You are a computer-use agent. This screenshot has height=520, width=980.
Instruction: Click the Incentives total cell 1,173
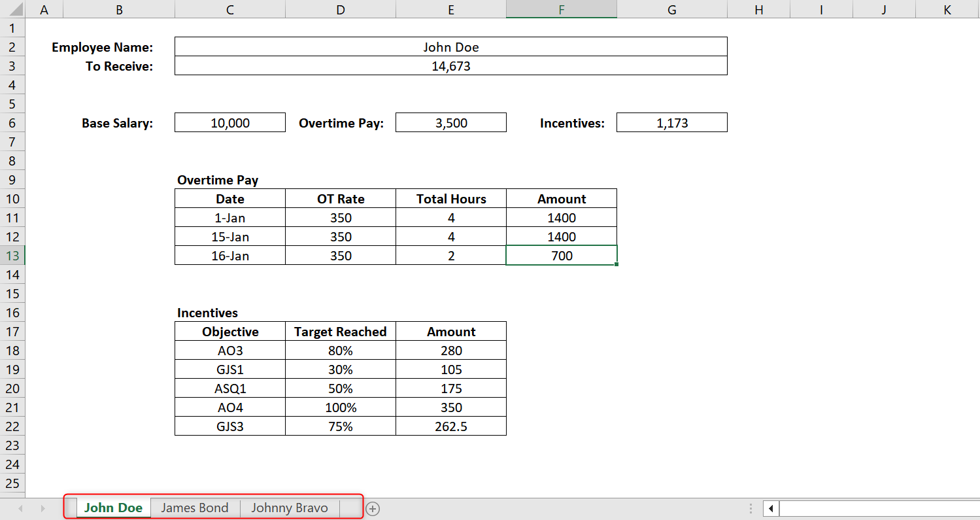coord(672,123)
